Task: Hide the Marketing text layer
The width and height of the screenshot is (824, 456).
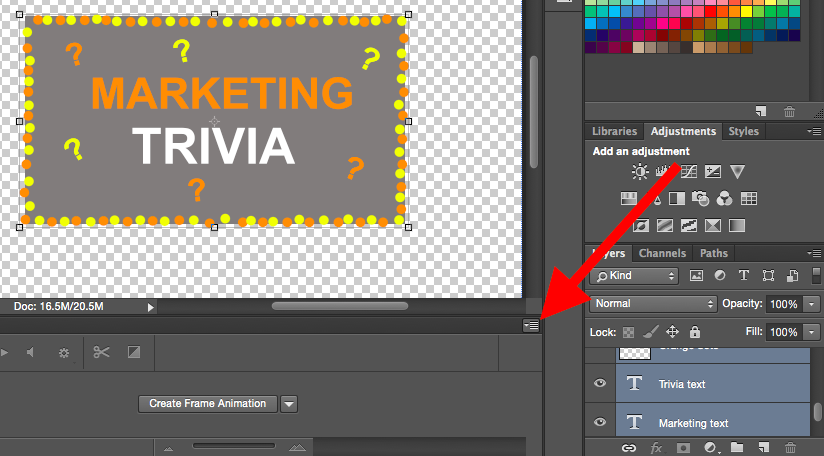Action: (x=600, y=422)
